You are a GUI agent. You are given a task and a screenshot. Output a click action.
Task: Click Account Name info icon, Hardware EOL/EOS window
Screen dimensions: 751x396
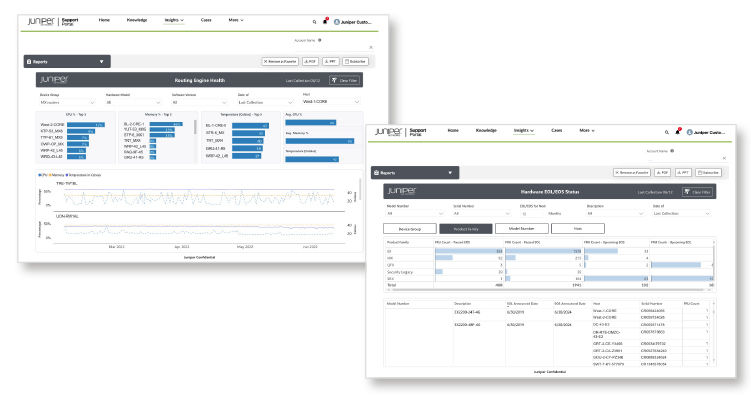pyautogui.click(x=672, y=151)
